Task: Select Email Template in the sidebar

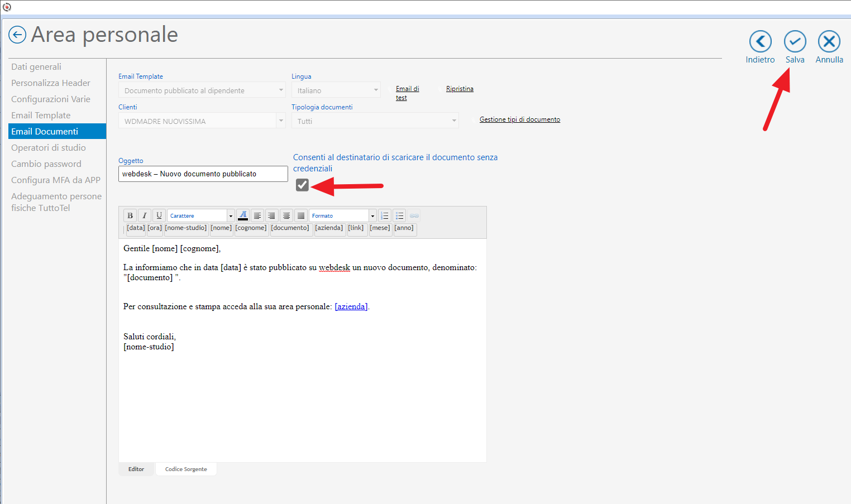Action: [41, 115]
